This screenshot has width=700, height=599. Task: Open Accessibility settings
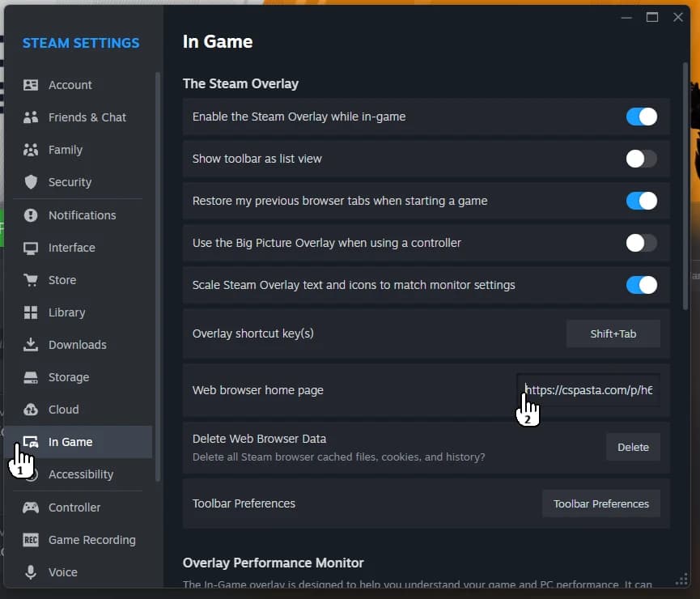(x=81, y=474)
